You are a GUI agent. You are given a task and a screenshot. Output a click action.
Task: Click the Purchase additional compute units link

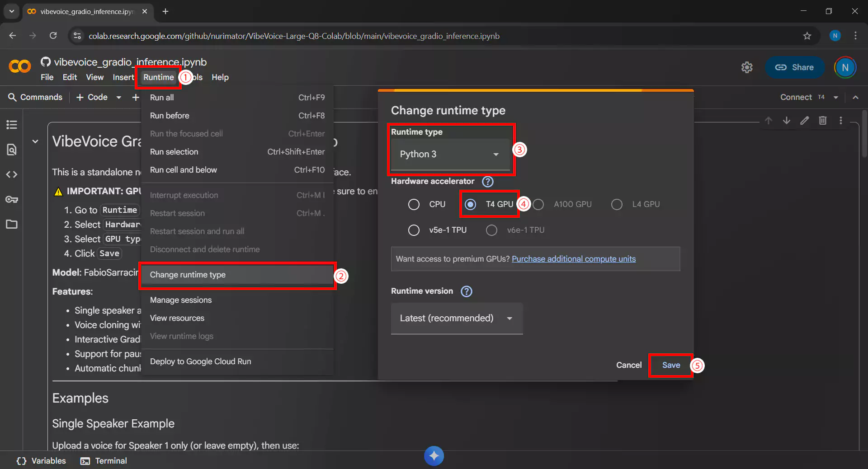[573, 259]
